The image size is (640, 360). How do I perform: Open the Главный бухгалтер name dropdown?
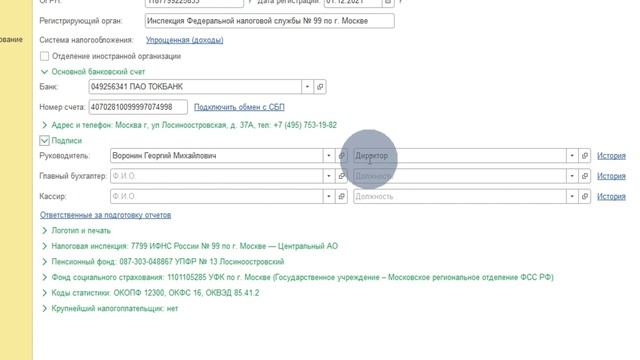[x=329, y=176]
